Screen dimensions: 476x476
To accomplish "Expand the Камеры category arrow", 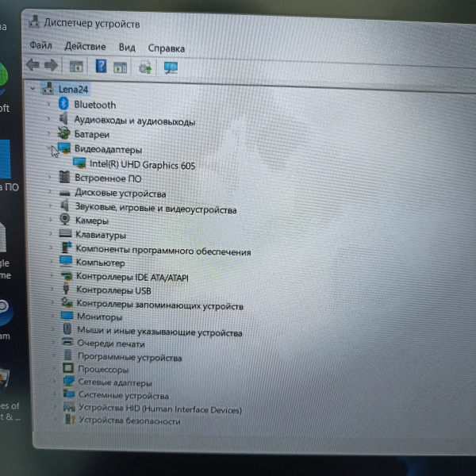I will tap(51, 219).
